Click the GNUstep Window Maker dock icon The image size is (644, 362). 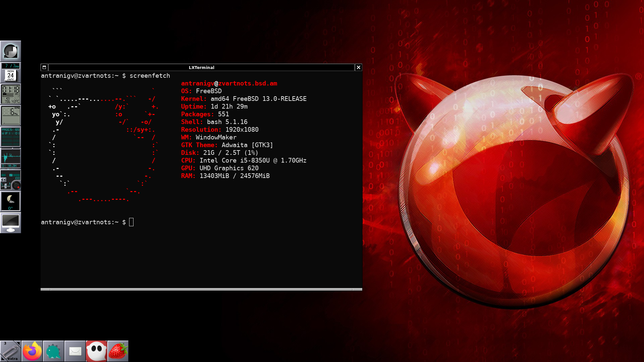pos(11,51)
